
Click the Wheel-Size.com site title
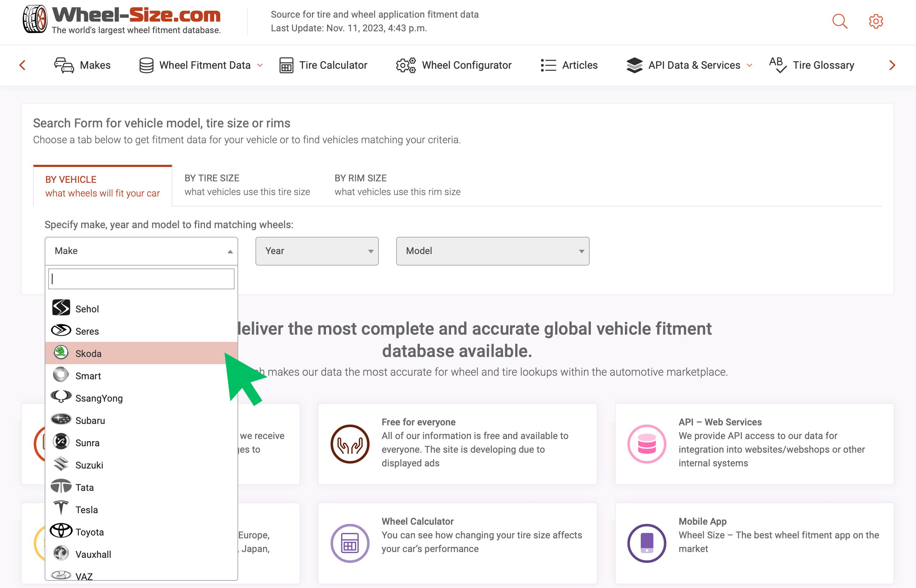pyautogui.click(x=136, y=15)
